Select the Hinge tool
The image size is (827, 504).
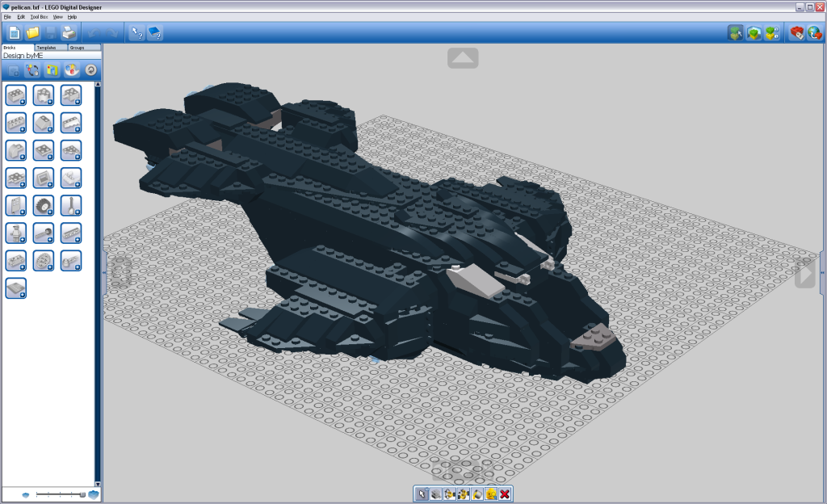point(449,494)
